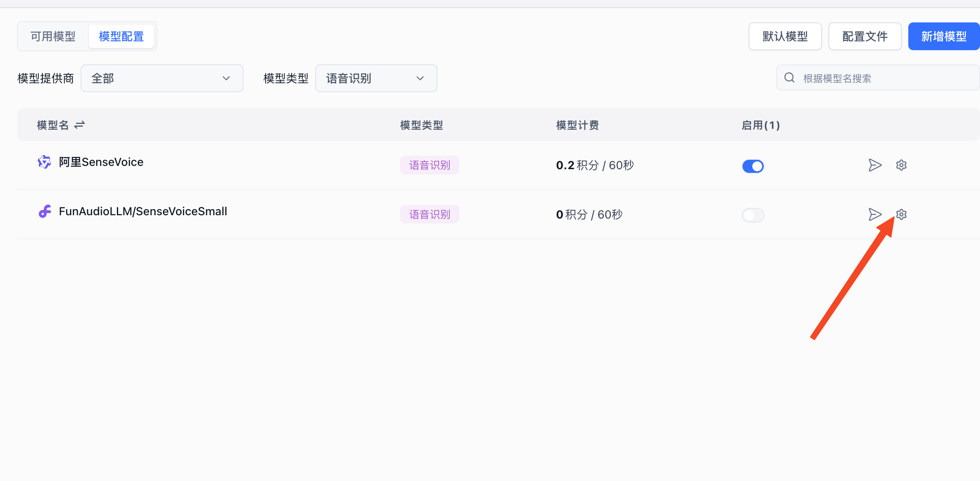Open the 模型类型 dropdown showing 语音识别

376,78
